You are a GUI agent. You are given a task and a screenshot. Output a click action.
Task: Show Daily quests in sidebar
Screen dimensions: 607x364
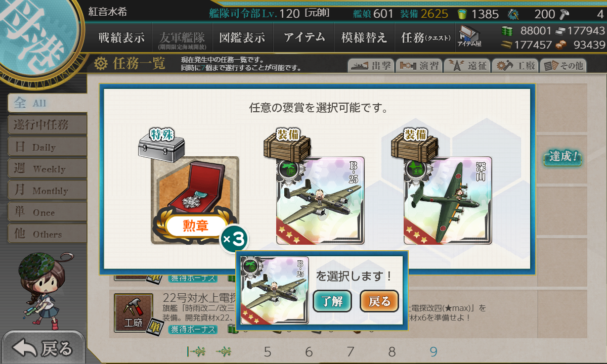click(x=47, y=147)
